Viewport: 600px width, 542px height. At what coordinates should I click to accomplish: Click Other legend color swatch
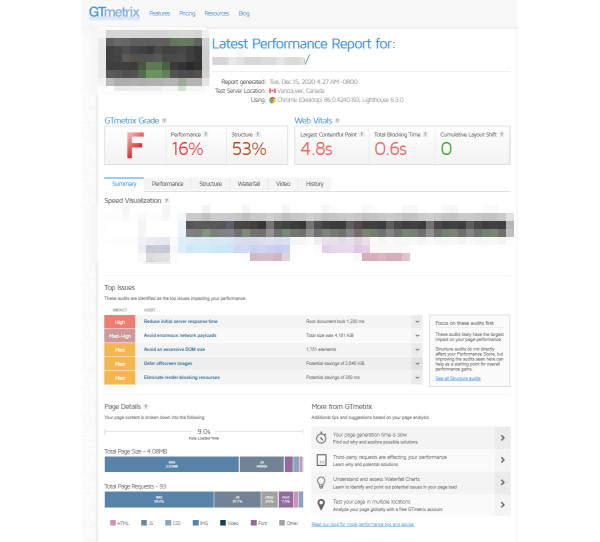[x=282, y=523]
